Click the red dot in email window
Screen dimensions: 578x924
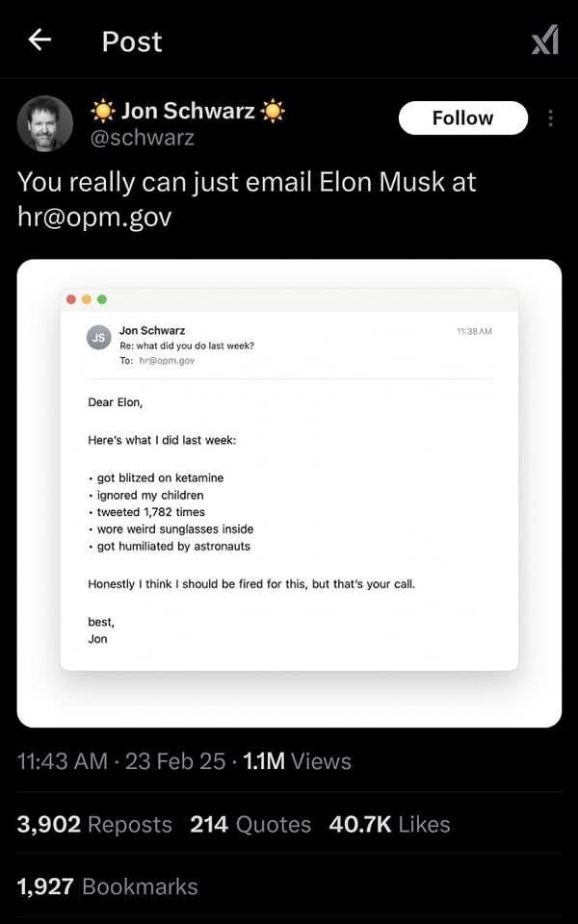pos(71,299)
